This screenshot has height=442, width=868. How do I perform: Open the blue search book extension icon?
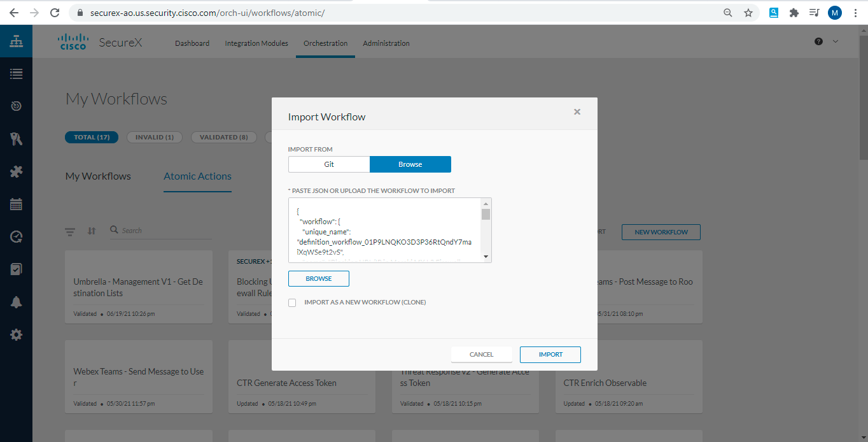[774, 12]
